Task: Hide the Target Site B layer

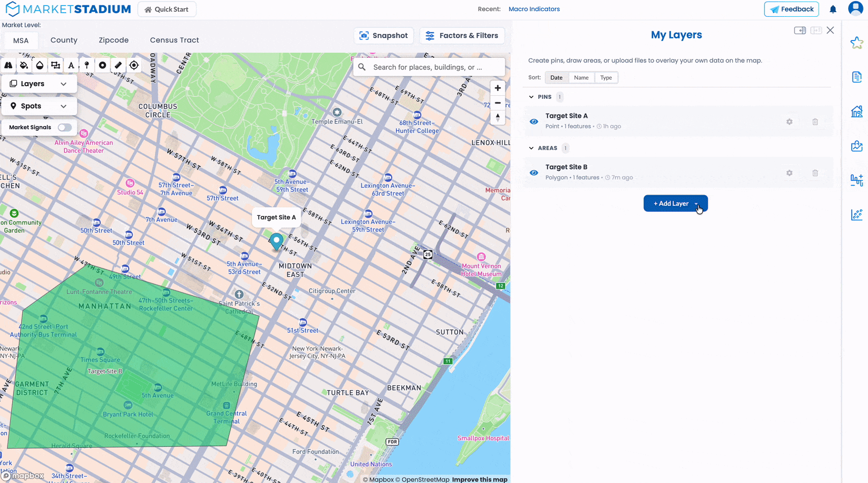Action: tap(534, 173)
